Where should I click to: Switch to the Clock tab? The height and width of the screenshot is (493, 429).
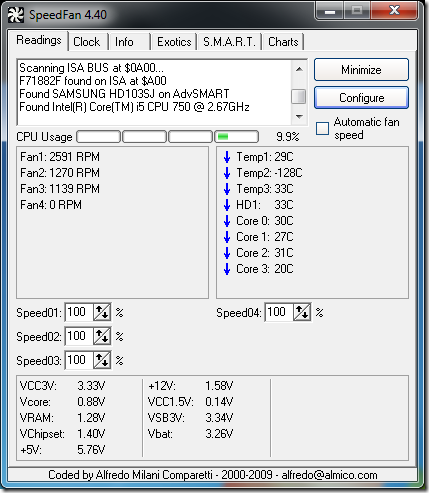87,42
